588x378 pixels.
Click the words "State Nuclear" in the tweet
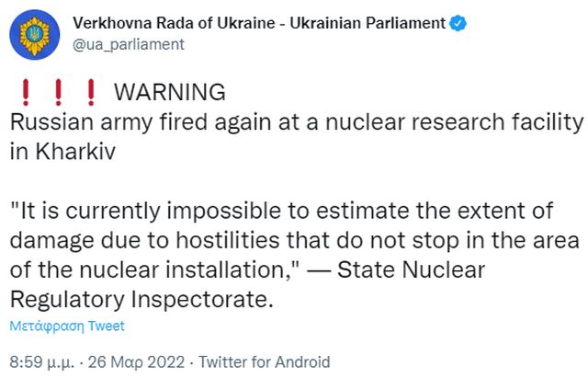(x=425, y=270)
